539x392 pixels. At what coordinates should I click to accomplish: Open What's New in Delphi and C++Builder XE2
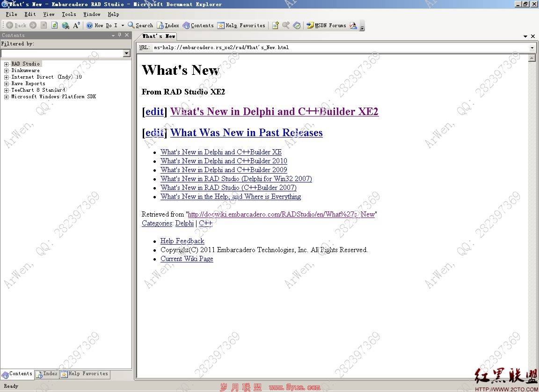pyautogui.click(x=274, y=111)
